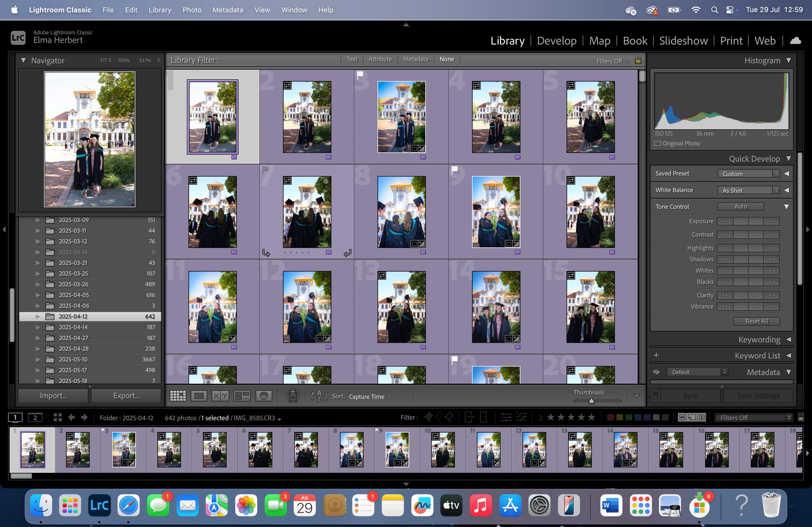Click the Sync Settings button

(758, 396)
